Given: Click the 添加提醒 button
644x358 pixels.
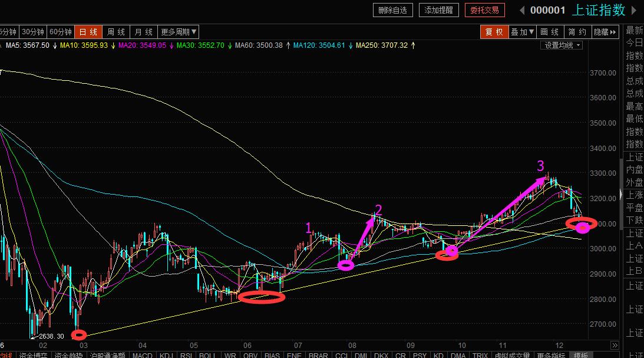Looking at the screenshot, I should [439, 10].
